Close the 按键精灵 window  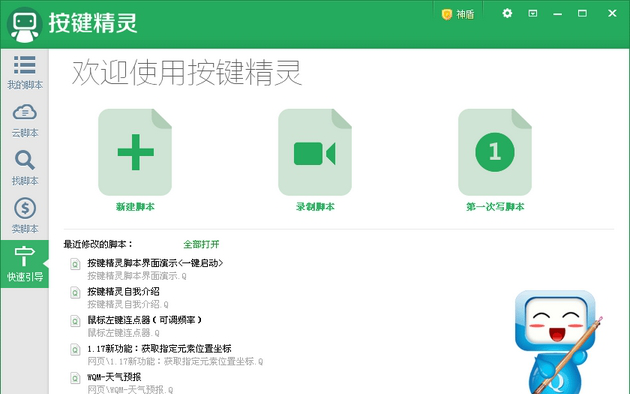coord(612,13)
